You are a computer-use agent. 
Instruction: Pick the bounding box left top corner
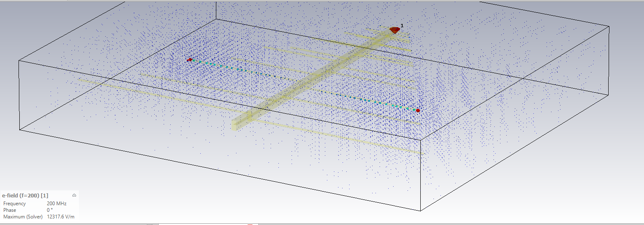point(19,61)
